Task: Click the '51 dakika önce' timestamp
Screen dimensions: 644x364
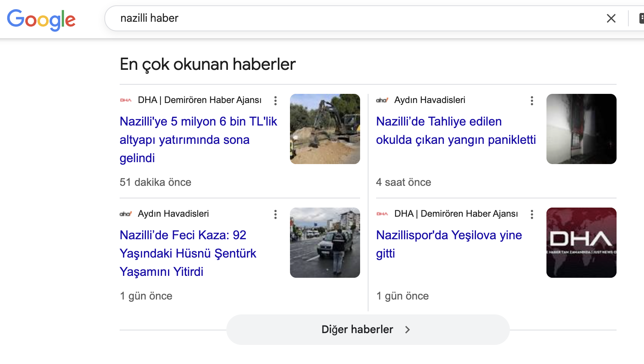Action: pyautogui.click(x=155, y=182)
